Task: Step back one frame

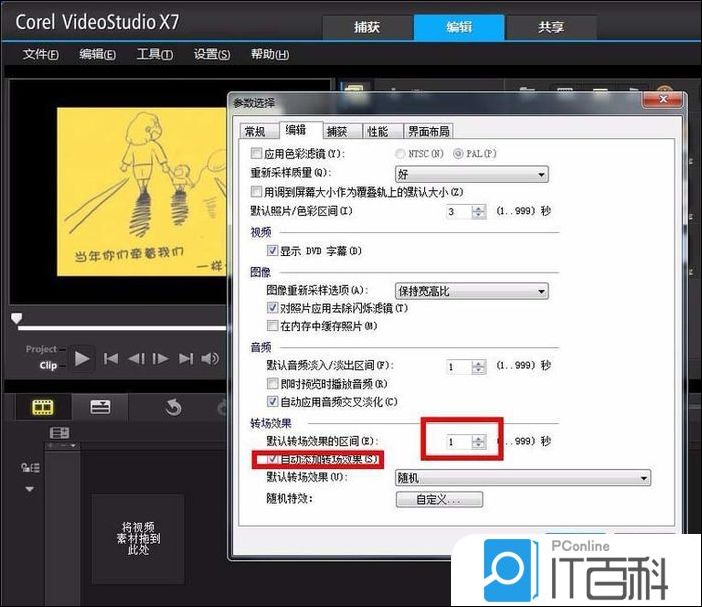Action: (136, 359)
